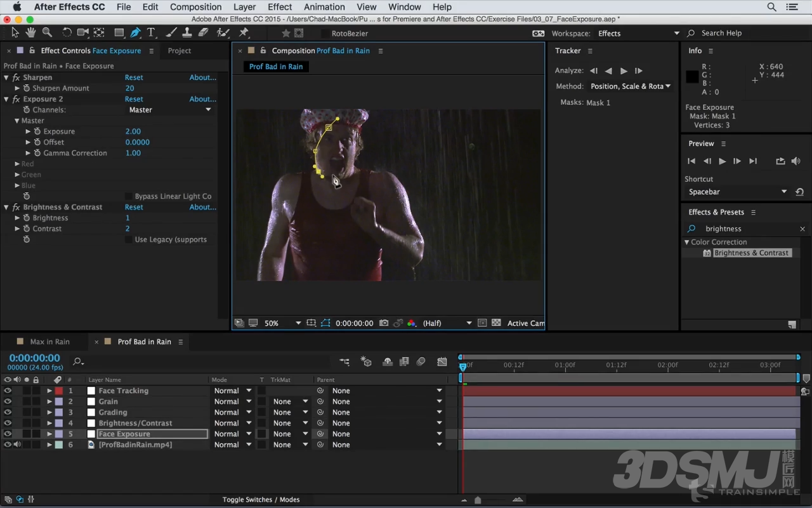Click the Exposure value 2.00
Image resolution: width=812 pixels, height=508 pixels.
(133, 131)
